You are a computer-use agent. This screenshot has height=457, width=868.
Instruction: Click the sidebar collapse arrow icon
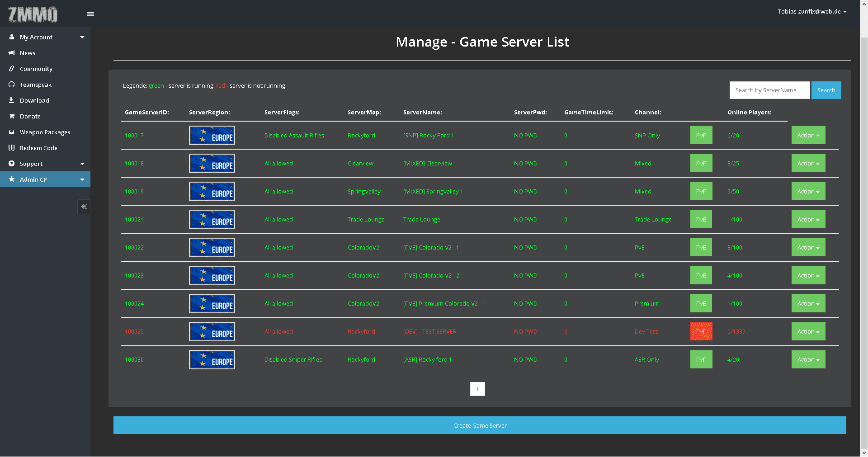(x=84, y=207)
